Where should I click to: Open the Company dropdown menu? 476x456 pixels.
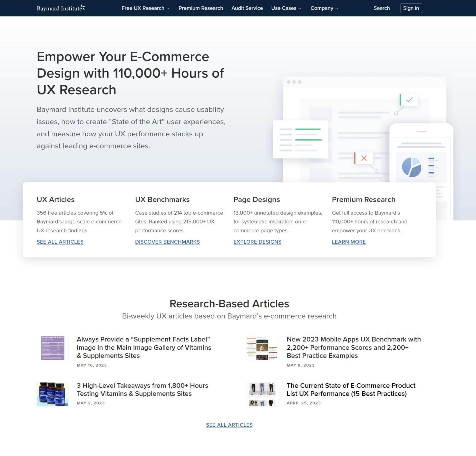point(324,8)
